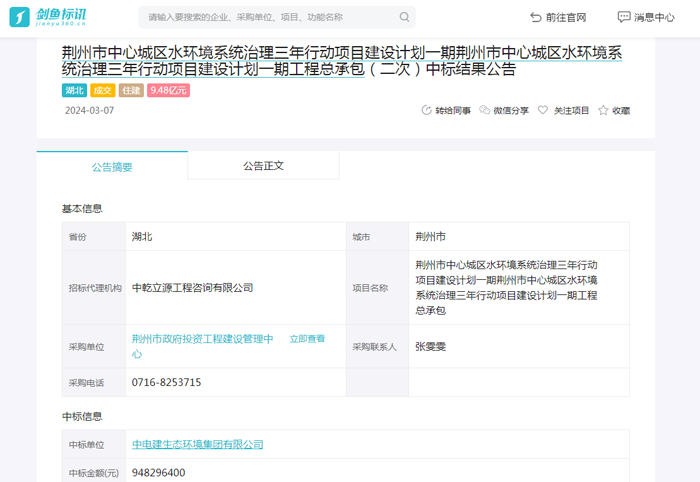This screenshot has width=700, height=482.
Task: Select the 中标金额(元) label cell
Action: tap(94, 471)
